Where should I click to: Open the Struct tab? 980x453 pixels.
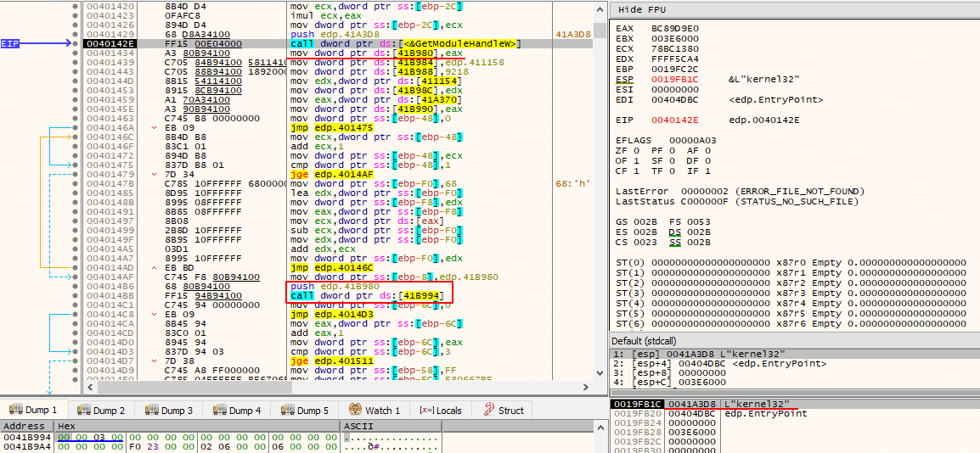[x=504, y=410]
